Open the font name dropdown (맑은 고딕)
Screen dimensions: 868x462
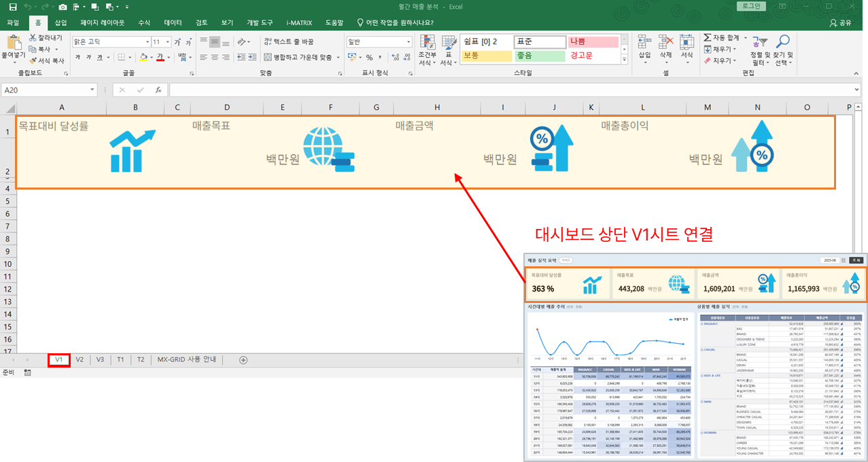point(146,41)
